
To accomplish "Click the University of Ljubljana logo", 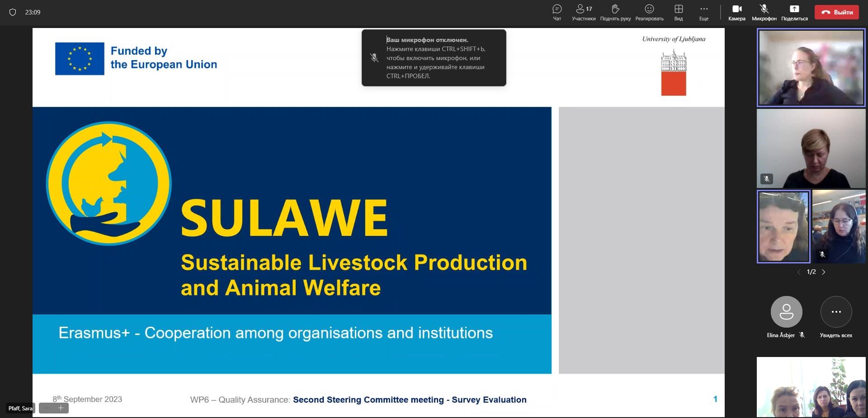I will coord(674,67).
